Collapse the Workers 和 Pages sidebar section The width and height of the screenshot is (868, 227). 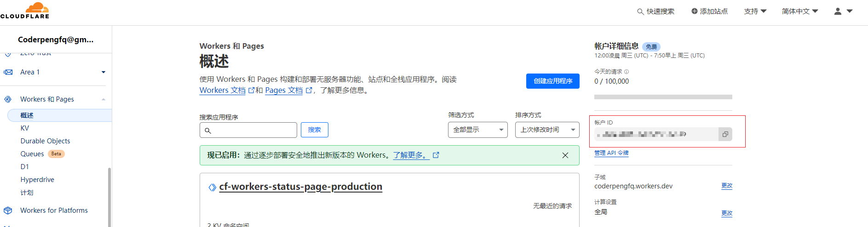point(103,99)
